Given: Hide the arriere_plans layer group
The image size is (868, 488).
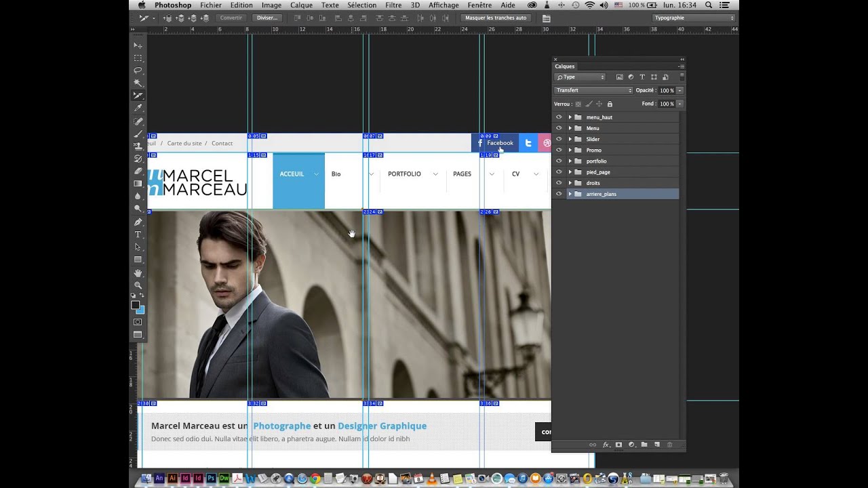Looking at the screenshot, I should pyautogui.click(x=559, y=194).
